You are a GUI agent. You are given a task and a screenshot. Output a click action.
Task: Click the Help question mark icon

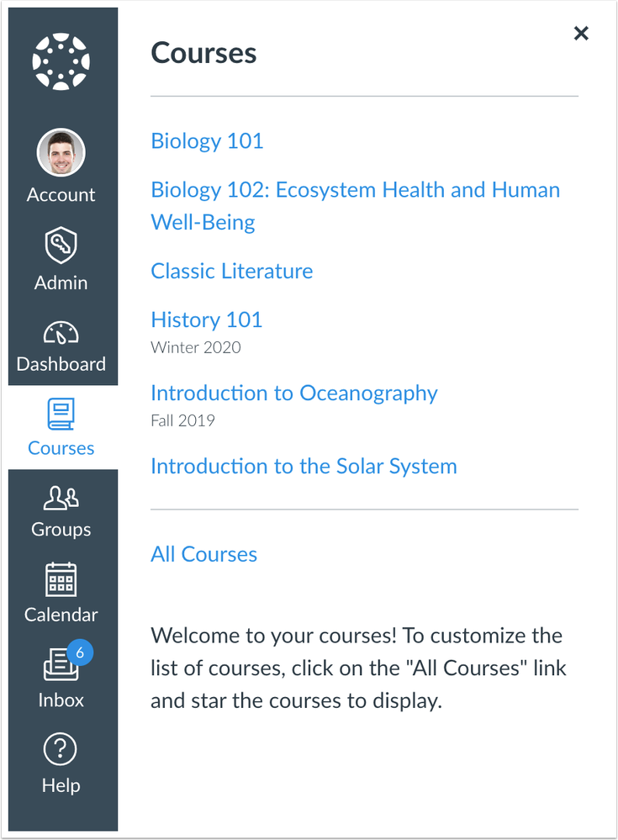point(61,750)
